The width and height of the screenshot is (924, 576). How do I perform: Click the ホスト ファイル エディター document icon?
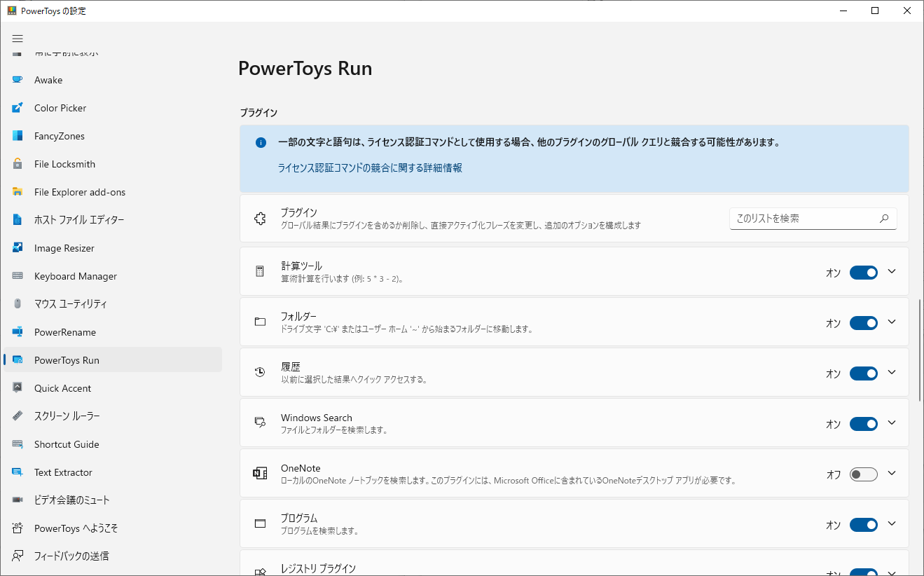[x=18, y=220]
